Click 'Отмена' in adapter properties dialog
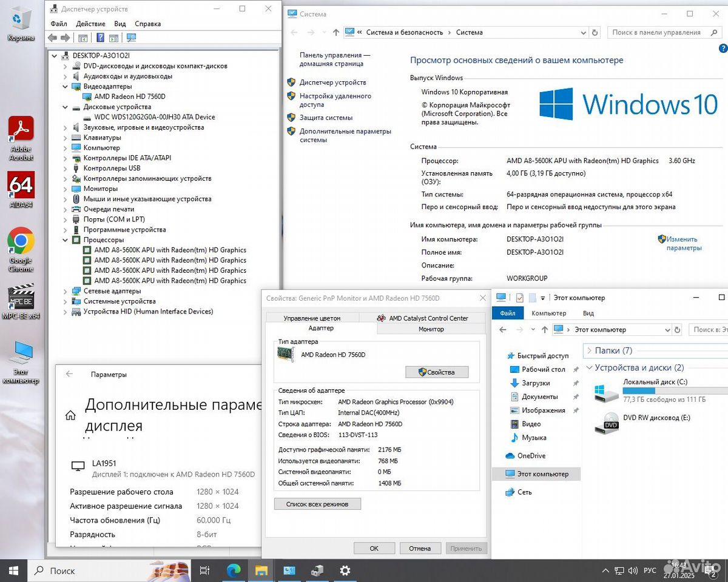This screenshot has width=728, height=582. pyautogui.click(x=420, y=548)
